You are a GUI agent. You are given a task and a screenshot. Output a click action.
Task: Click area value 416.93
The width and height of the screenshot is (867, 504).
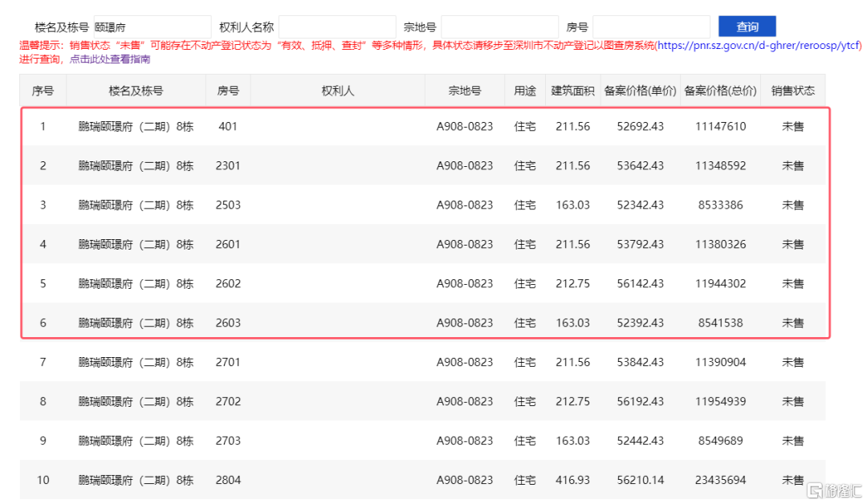tap(573, 480)
